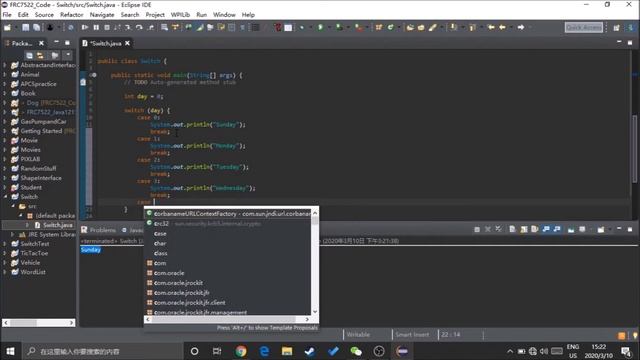The image size is (640, 360).
Task: Collapse the Switch project node
Action: click(5, 197)
